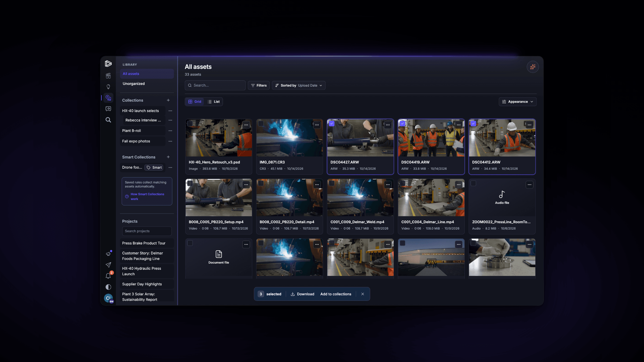The width and height of the screenshot is (644, 362).
Task: Check the Document file card checkbox
Action: pos(190,243)
